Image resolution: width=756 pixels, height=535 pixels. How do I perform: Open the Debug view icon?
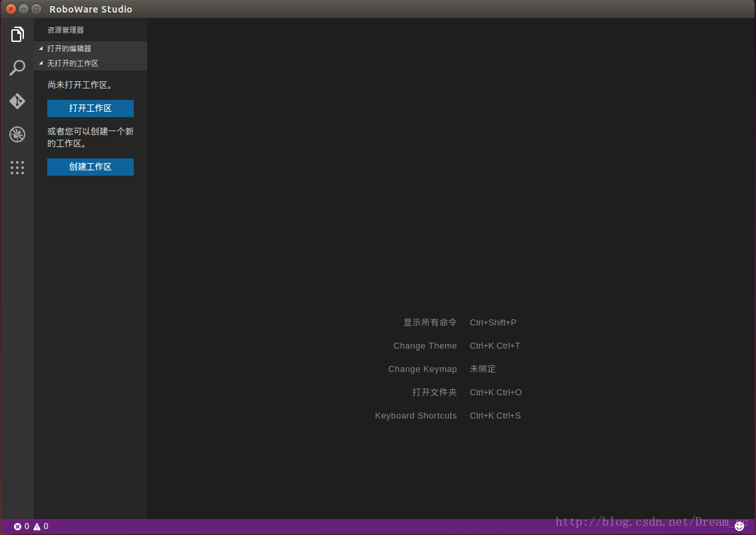(x=17, y=134)
